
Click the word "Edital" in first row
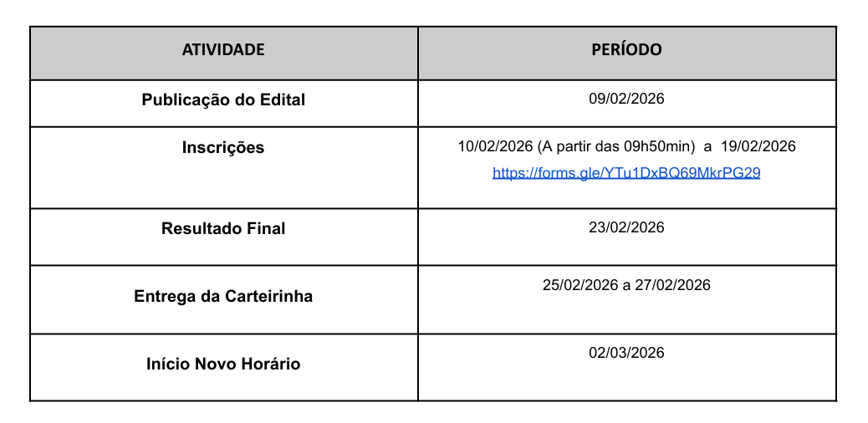click(x=281, y=100)
